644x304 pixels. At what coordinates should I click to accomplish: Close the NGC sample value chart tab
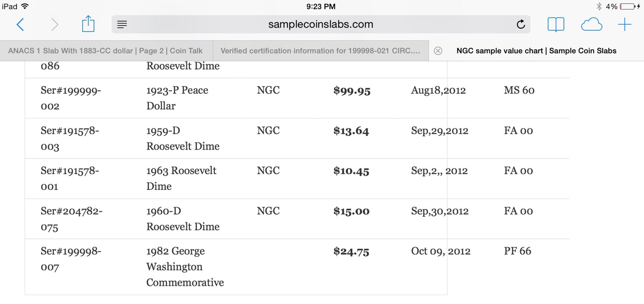click(438, 51)
